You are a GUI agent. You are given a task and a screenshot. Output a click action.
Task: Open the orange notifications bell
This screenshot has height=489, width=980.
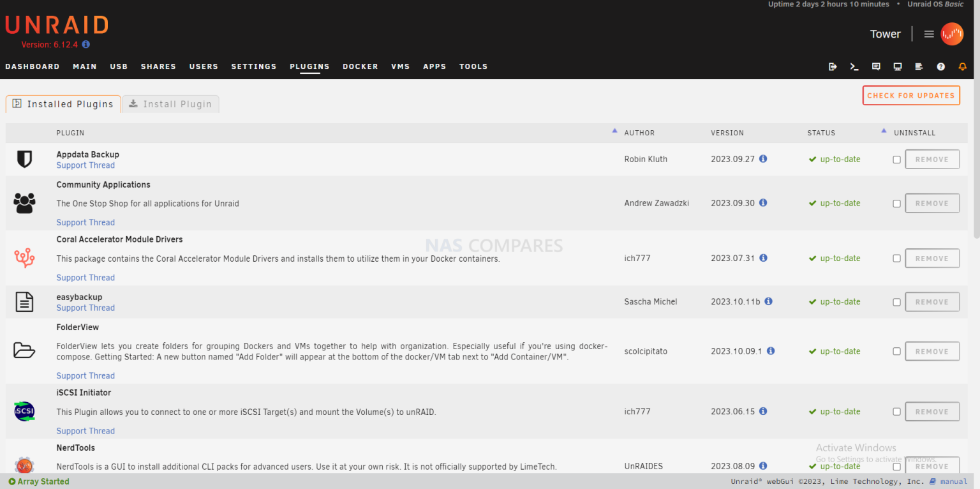tap(962, 66)
